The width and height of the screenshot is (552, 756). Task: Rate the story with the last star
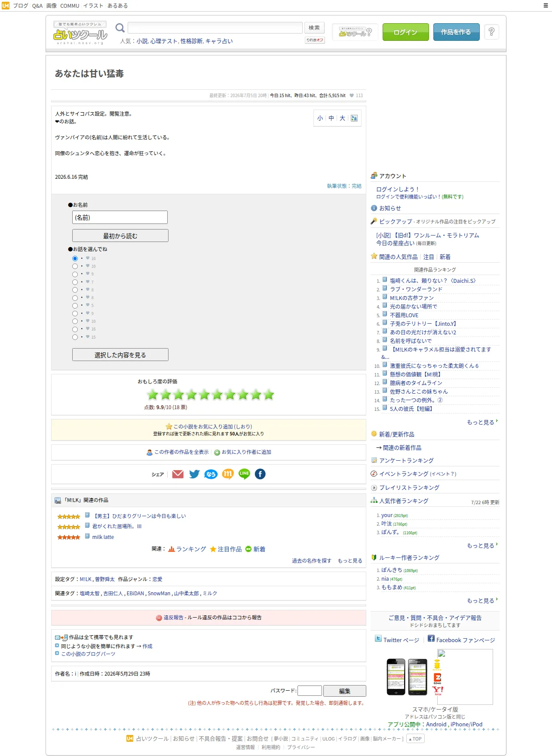point(269,395)
